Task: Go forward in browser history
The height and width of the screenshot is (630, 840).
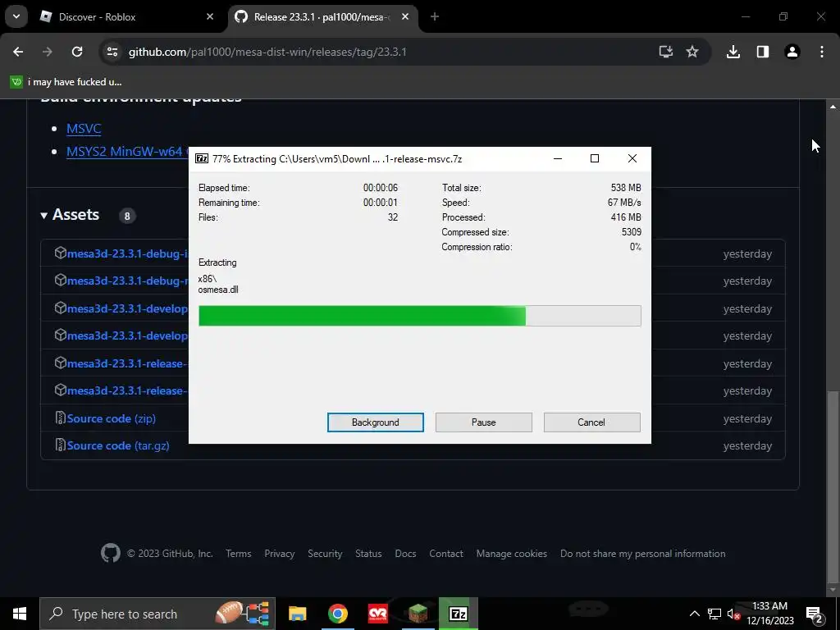Action: [x=48, y=52]
